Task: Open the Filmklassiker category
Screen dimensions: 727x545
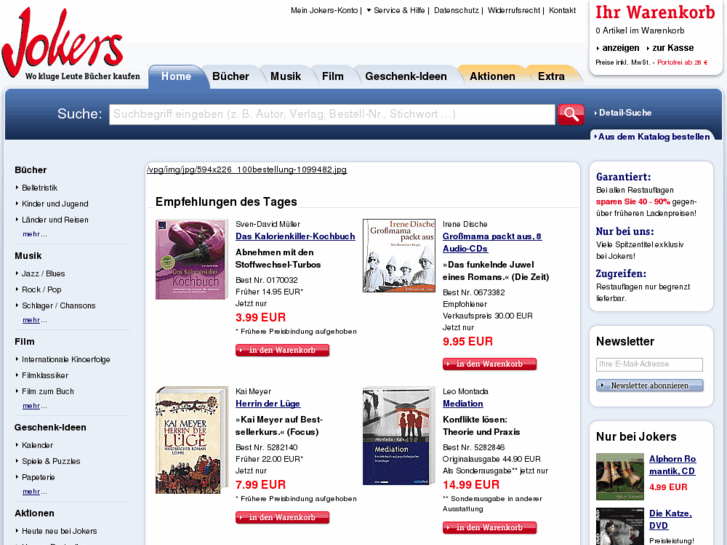Action: [45, 375]
